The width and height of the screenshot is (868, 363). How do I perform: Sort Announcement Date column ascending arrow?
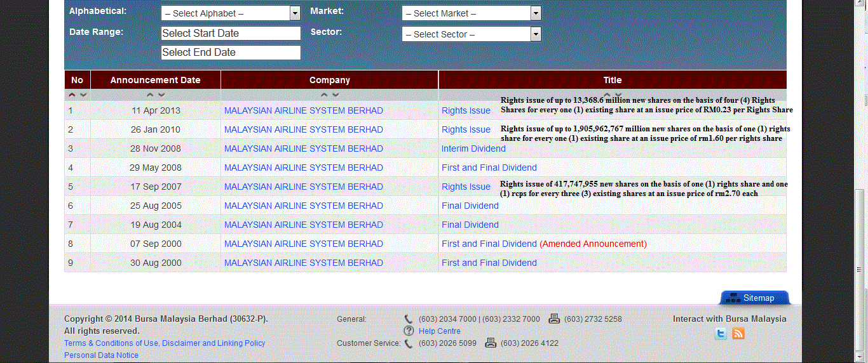[150, 95]
